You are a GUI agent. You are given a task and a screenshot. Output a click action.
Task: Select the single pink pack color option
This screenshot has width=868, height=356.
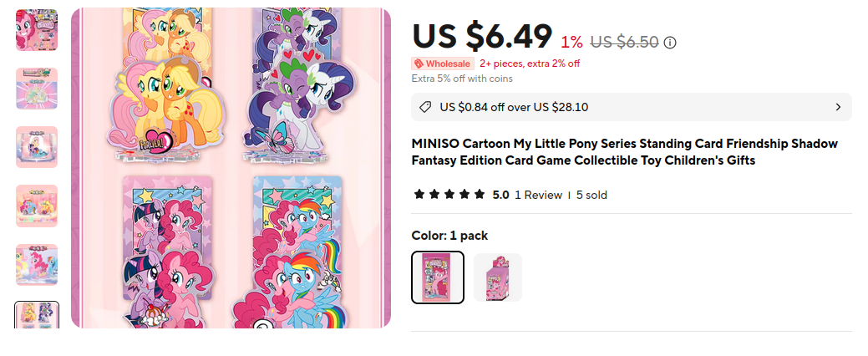[438, 277]
